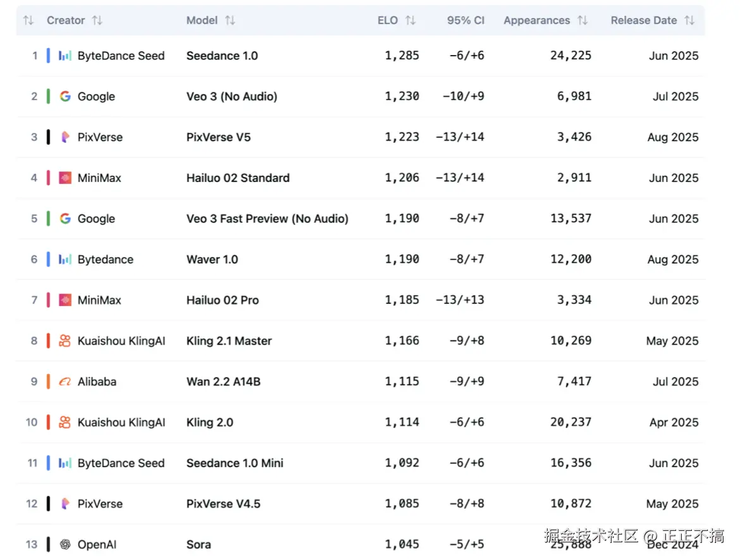
Task: Click the Bytedance logo beside Waver 1.0
Action: click(x=65, y=260)
